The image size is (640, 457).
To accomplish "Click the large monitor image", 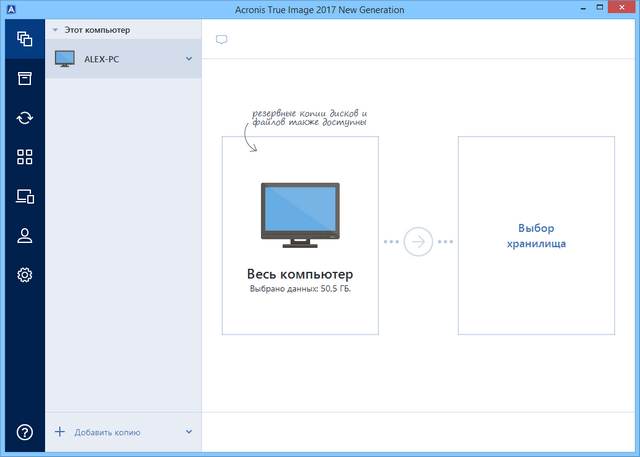I will 300,214.
